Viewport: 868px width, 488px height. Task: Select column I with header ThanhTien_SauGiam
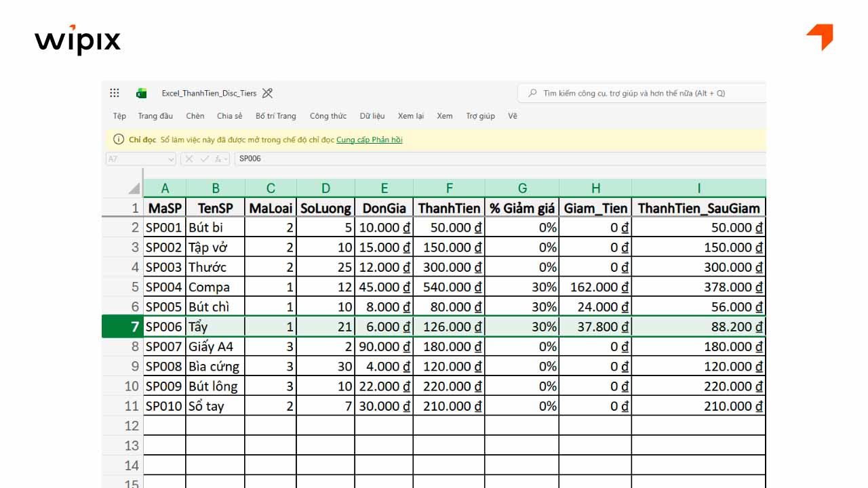point(699,188)
